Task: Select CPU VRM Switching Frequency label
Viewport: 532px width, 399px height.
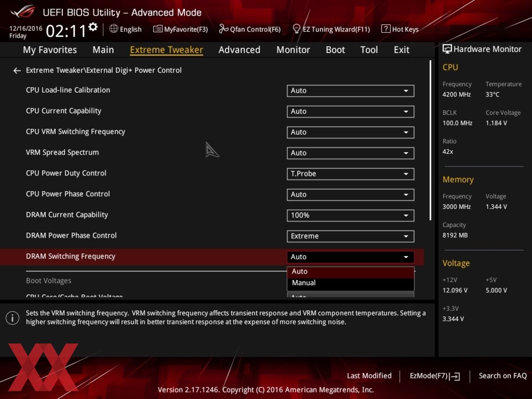Action: click(x=75, y=131)
